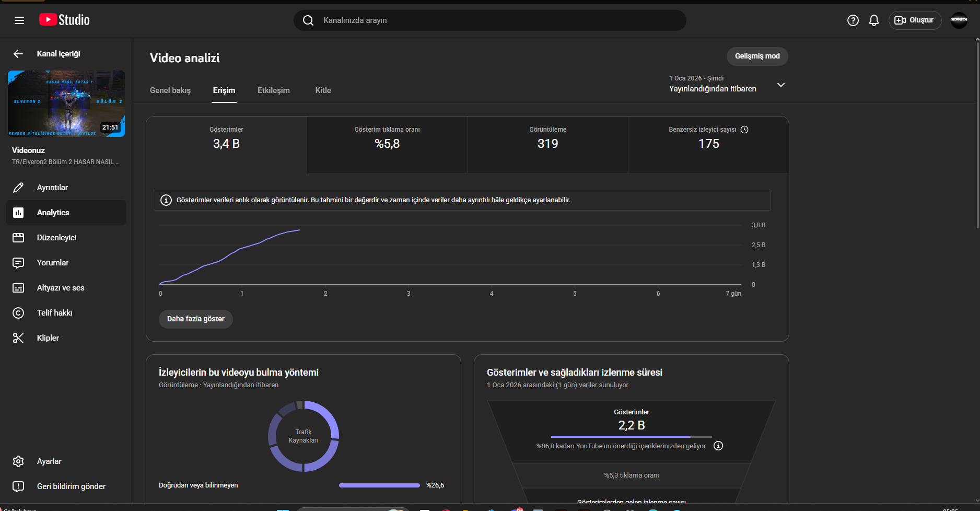The height and width of the screenshot is (511, 980).
Task: Open the Ayarlar gear icon
Action: click(18, 461)
